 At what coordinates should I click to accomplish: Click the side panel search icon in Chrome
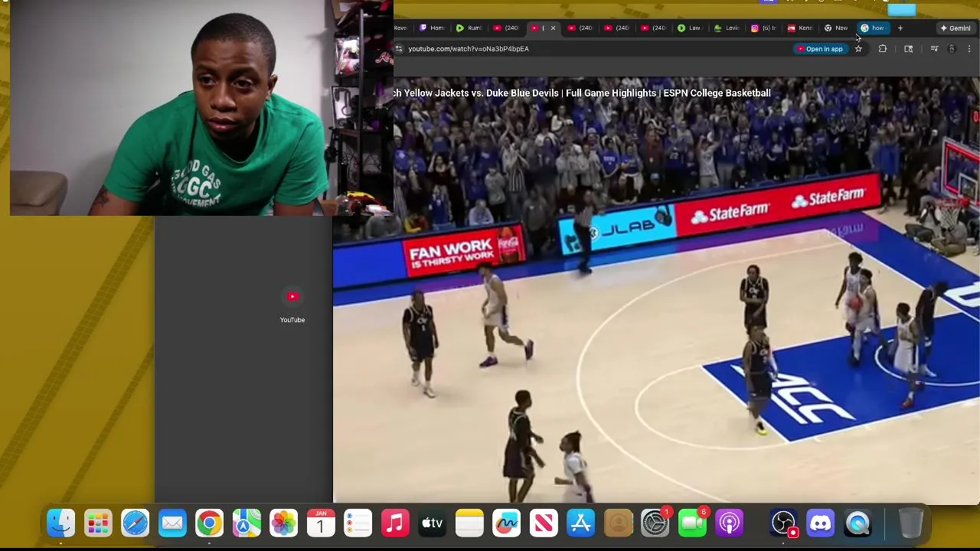click(x=908, y=49)
